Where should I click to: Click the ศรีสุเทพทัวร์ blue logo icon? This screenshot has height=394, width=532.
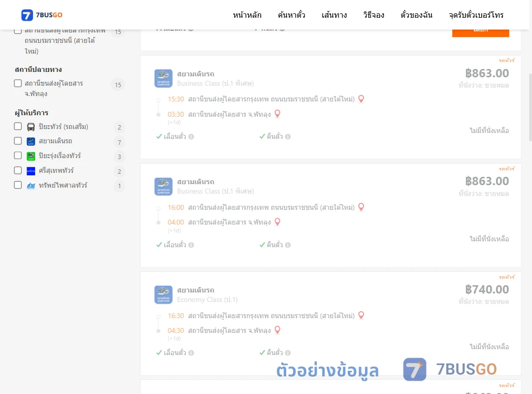(31, 171)
